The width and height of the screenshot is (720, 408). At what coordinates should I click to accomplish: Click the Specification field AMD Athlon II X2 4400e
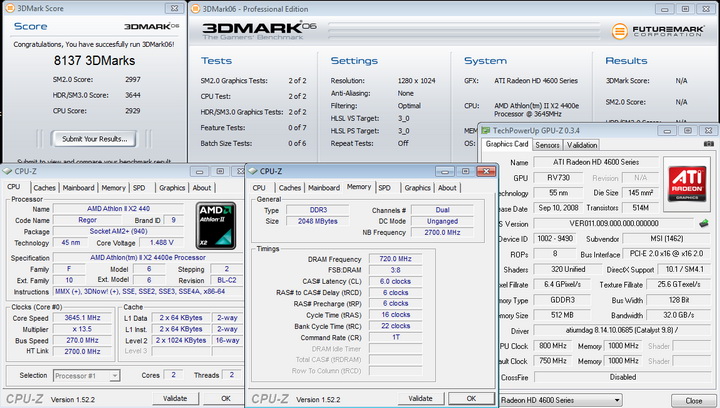pyautogui.click(x=148, y=257)
